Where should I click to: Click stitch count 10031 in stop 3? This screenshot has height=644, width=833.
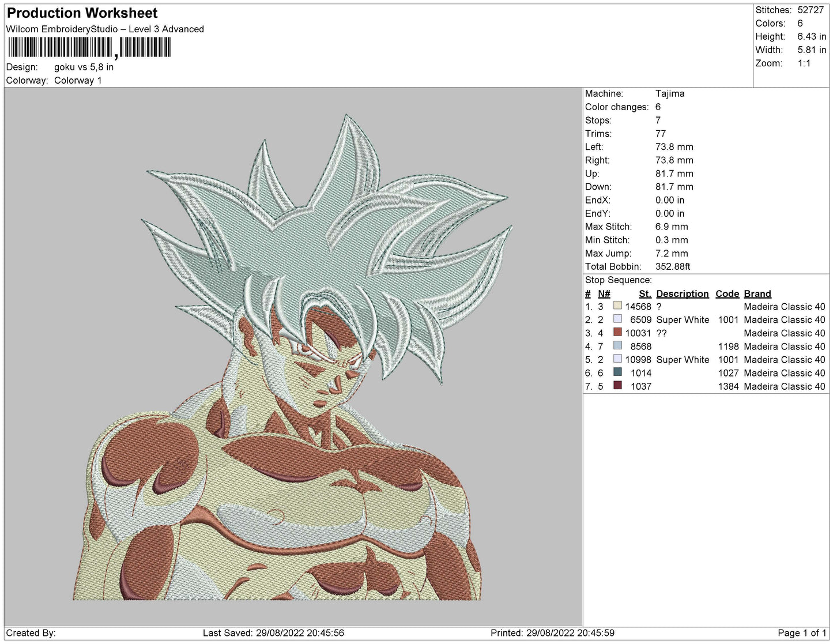click(x=638, y=333)
